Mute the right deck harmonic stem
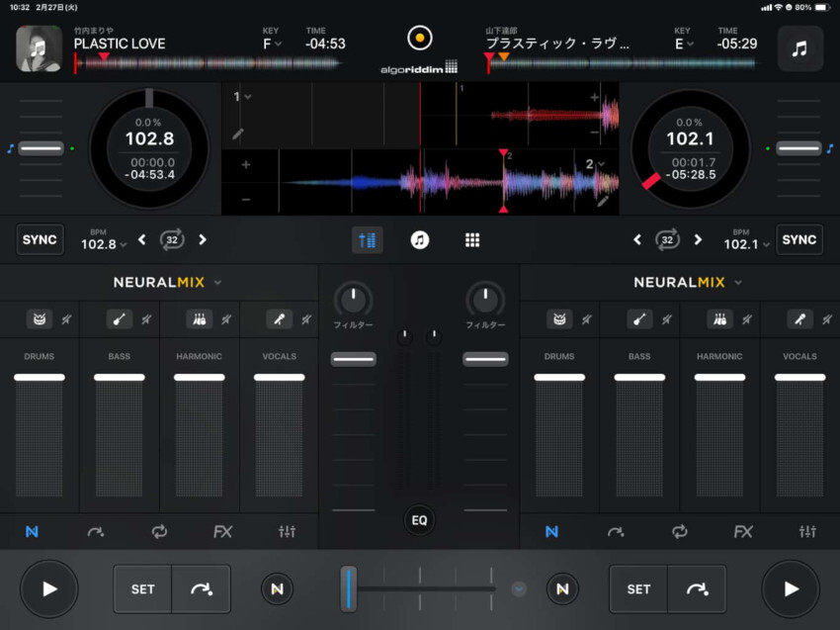Viewport: 840px width, 630px height. pyautogui.click(x=746, y=318)
